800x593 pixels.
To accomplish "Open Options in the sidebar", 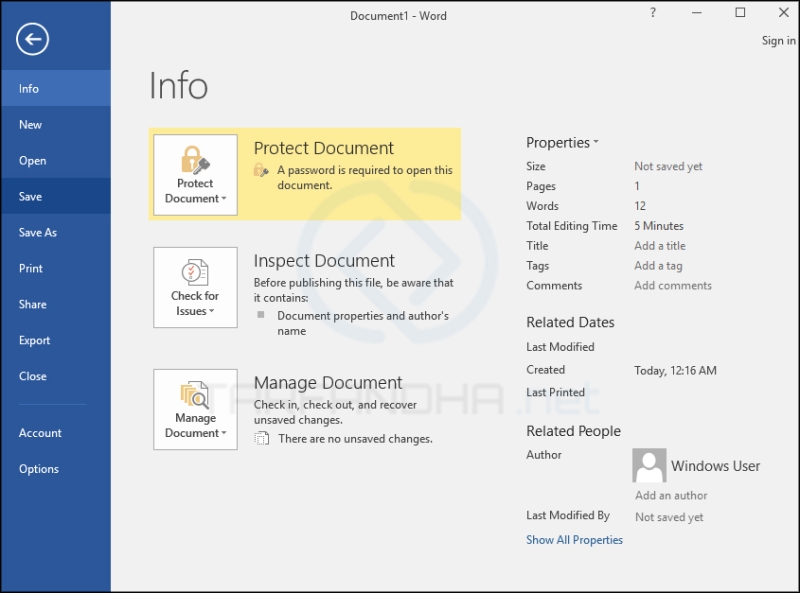I will click(56, 468).
